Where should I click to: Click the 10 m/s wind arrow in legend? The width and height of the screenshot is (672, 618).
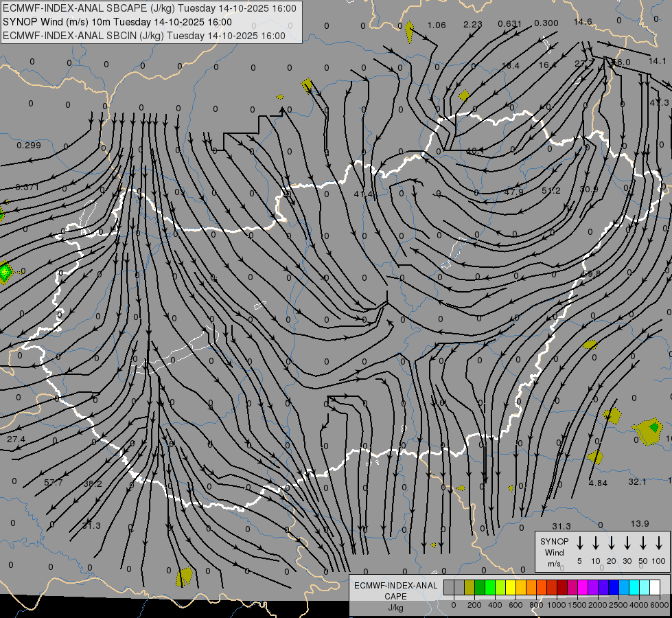[596, 543]
